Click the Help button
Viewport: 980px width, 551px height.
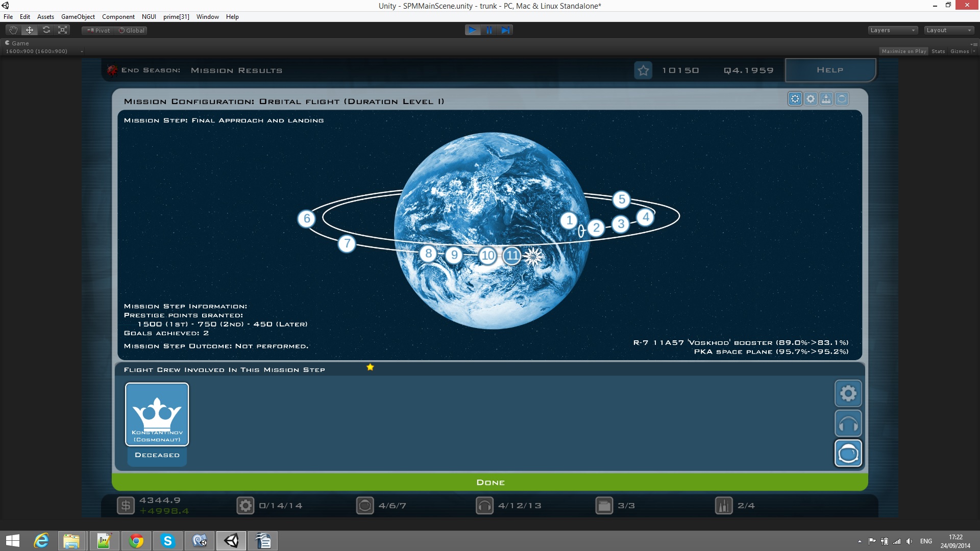point(830,70)
